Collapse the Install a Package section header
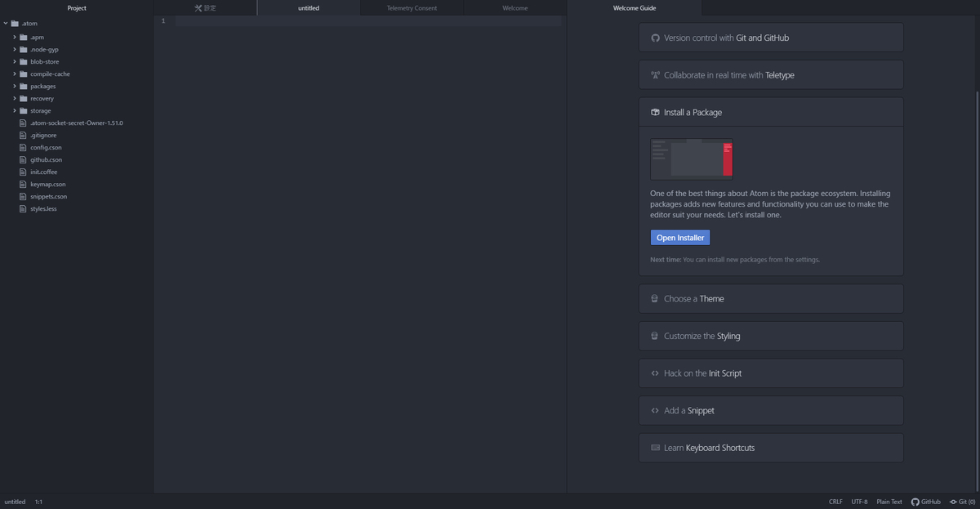The height and width of the screenshot is (509, 980). pyautogui.click(x=771, y=112)
